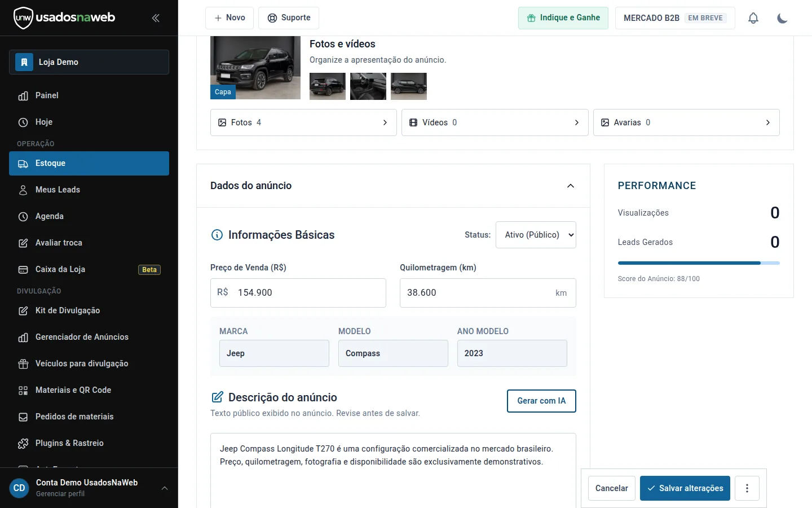Click the Modelo field showing Compass
This screenshot has width=812, height=508.
tap(393, 353)
